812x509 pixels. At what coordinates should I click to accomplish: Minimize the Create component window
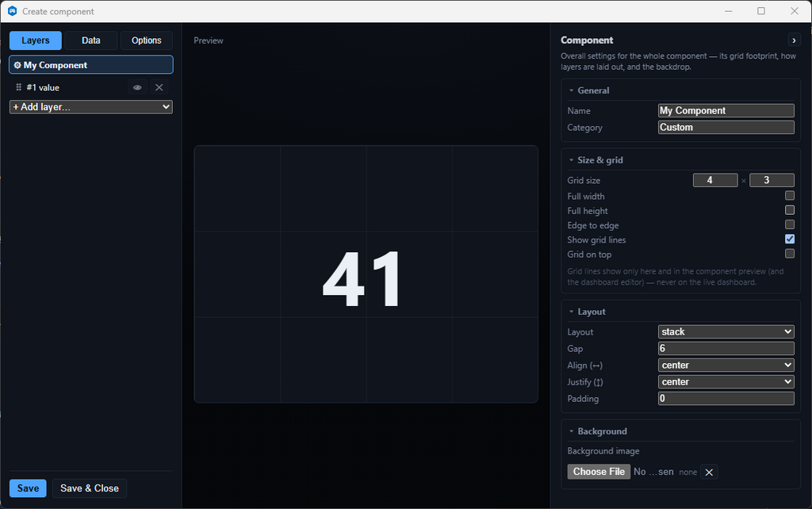click(728, 11)
